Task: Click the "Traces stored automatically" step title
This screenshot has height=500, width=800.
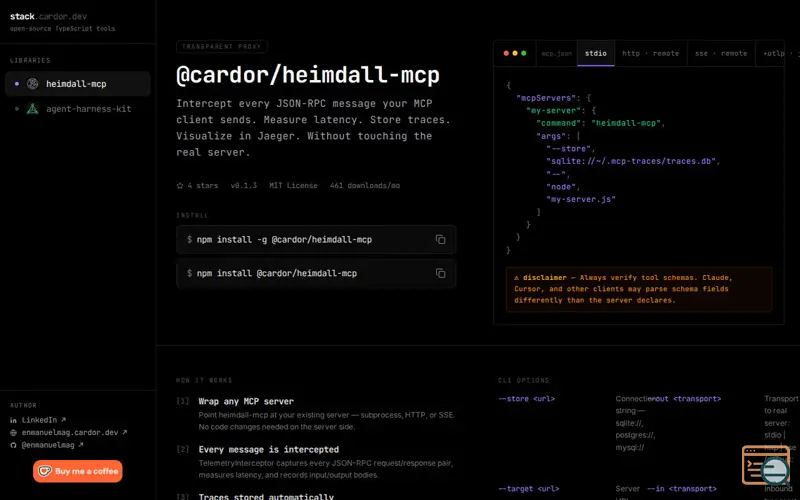Action: click(266, 496)
